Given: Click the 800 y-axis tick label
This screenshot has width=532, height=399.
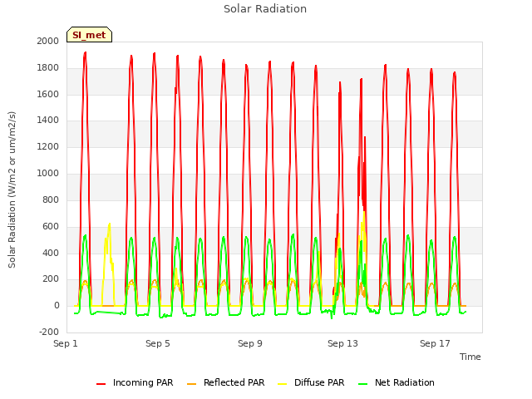Looking at the screenshot, I should coord(51,199).
